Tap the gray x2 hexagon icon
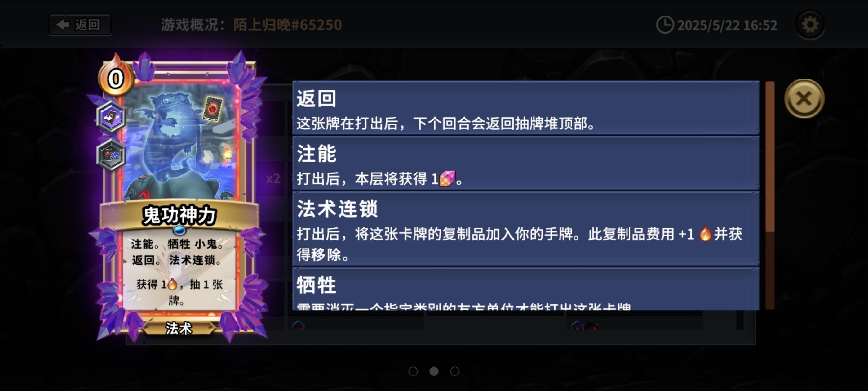This screenshot has width=868, height=391. (111, 155)
